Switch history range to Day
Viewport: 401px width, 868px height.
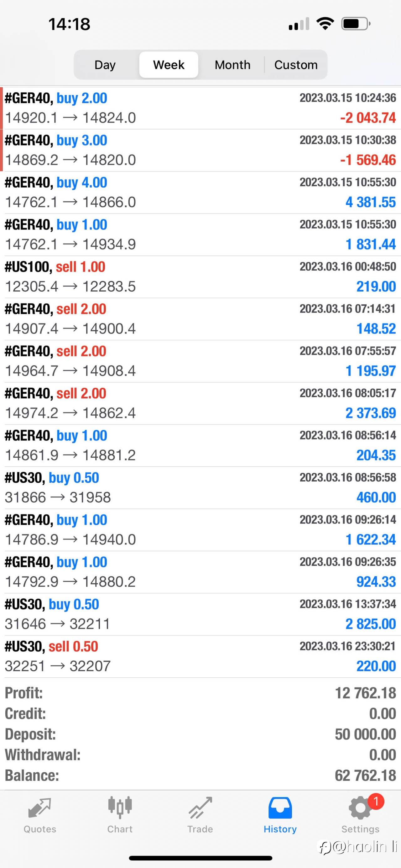pos(105,65)
